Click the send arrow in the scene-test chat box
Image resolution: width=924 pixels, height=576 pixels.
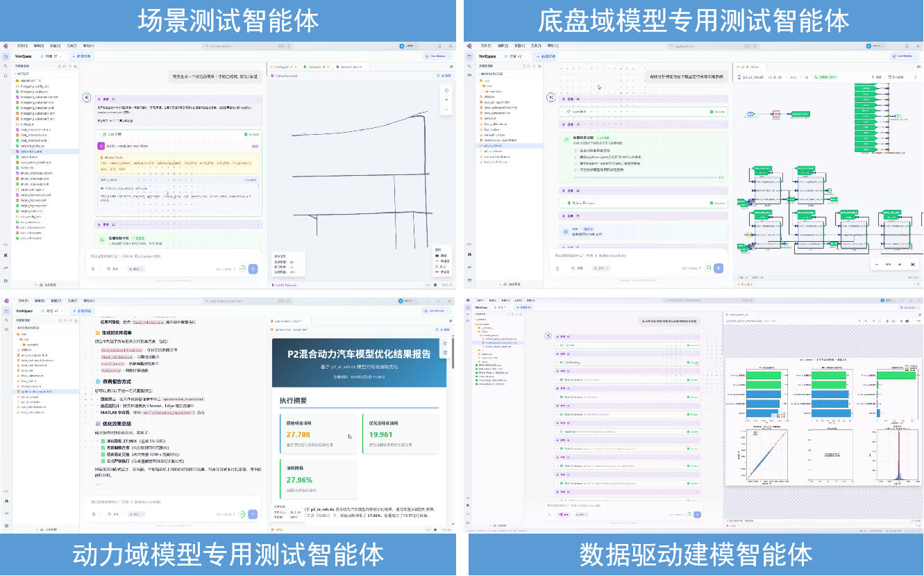253,268
